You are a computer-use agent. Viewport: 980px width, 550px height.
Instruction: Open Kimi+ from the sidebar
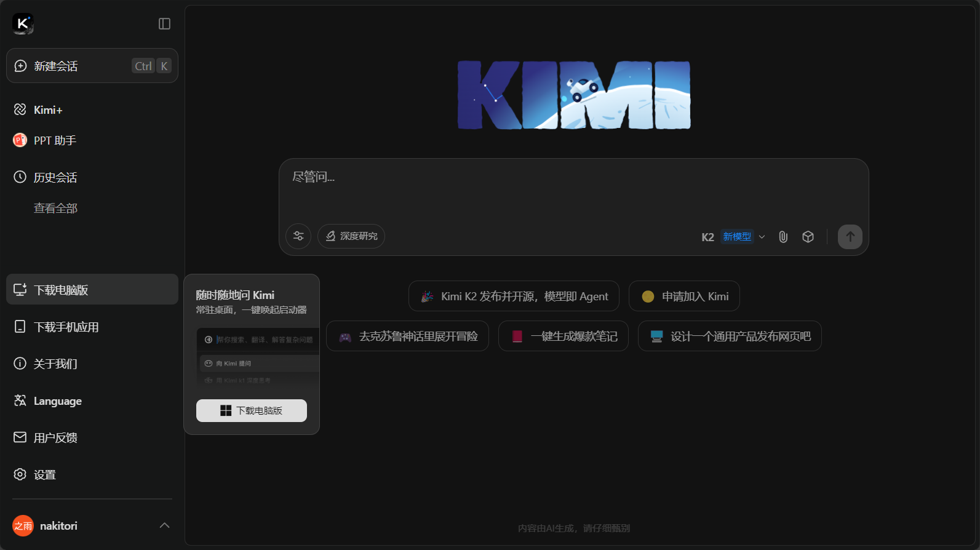tap(92, 110)
